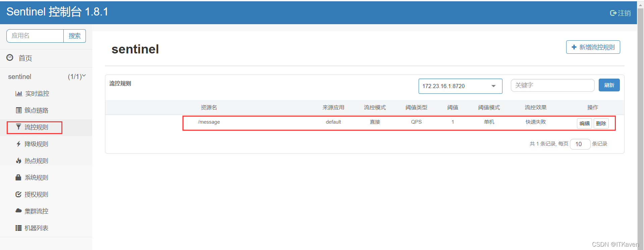This screenshot has width=644, height=250.
Task: Collapse the sentinel app chevron
Action: pos(84,76)
